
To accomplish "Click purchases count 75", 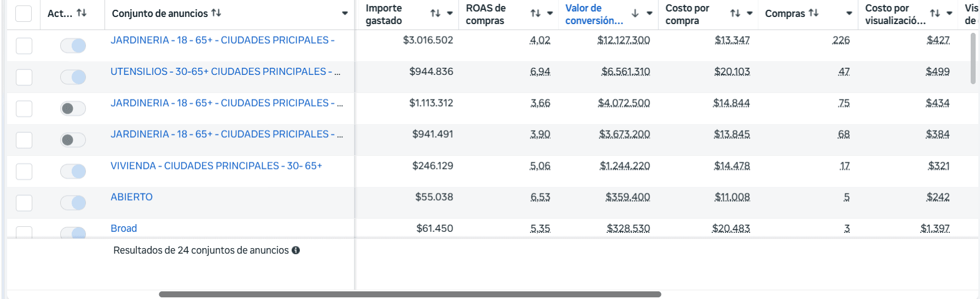I will click(844, 103).
